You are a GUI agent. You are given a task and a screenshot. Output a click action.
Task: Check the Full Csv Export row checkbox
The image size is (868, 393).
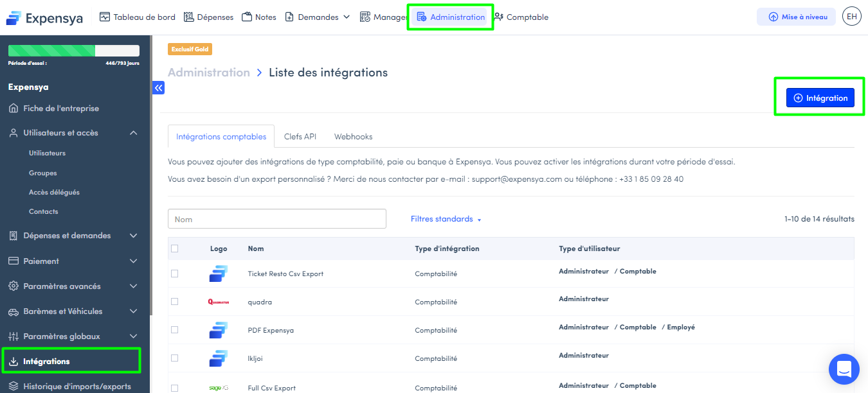(x=174, y=388)
